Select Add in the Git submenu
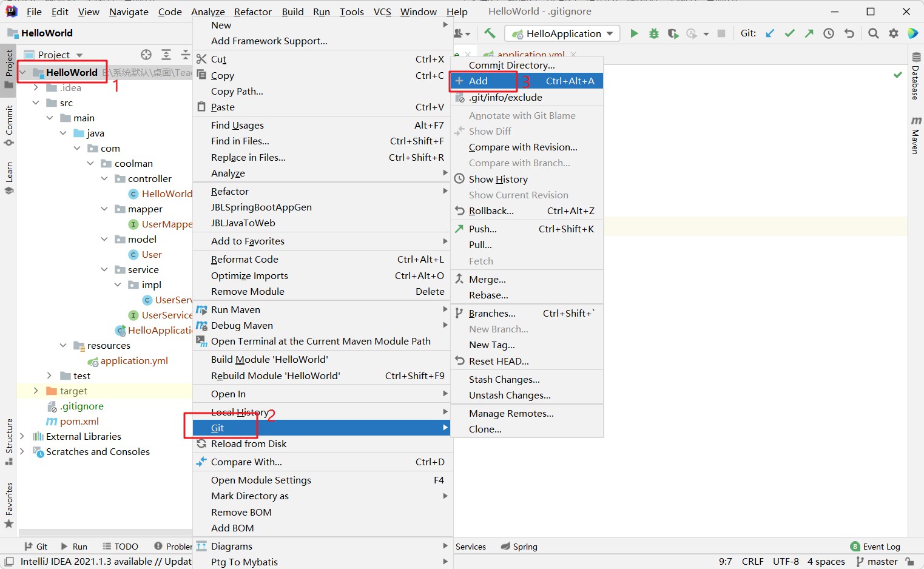This screenshot has width=924, height=569. 527,81
